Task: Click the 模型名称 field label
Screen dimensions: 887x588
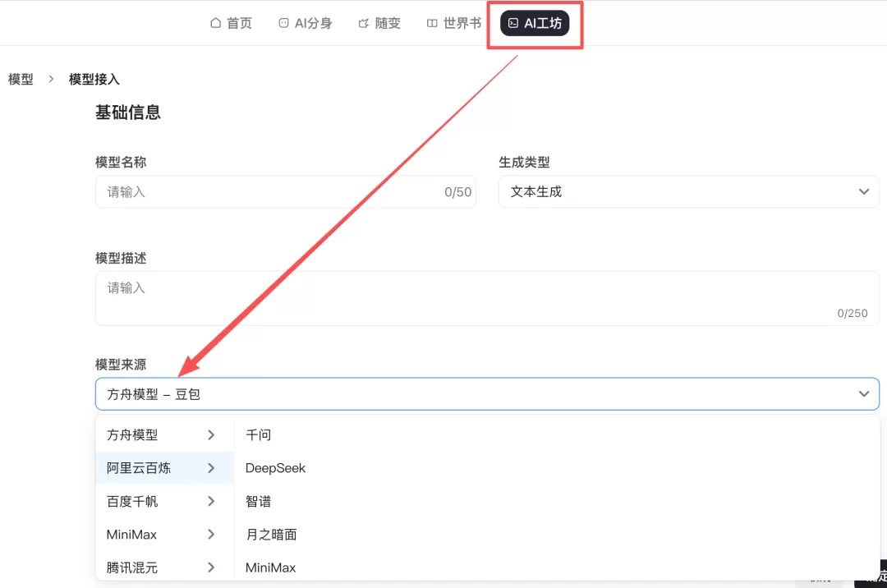Action: point(121,163)
